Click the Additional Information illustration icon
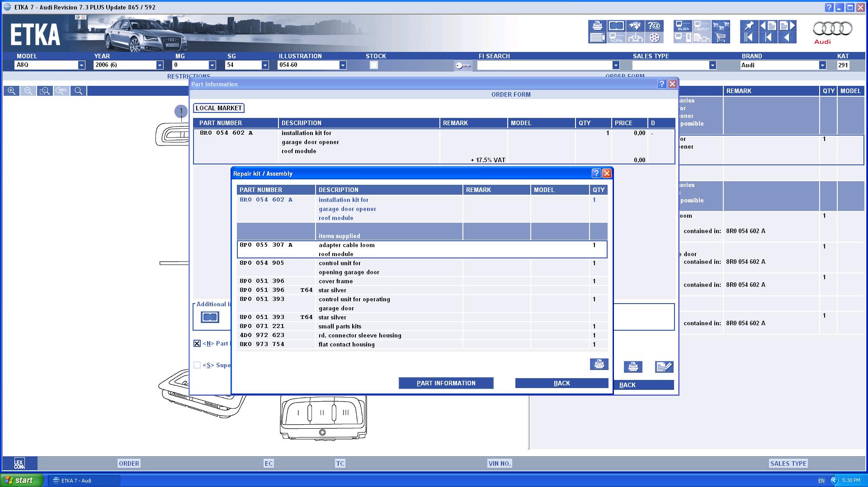This screenshot has height=487, width=868. coord(210,317)
